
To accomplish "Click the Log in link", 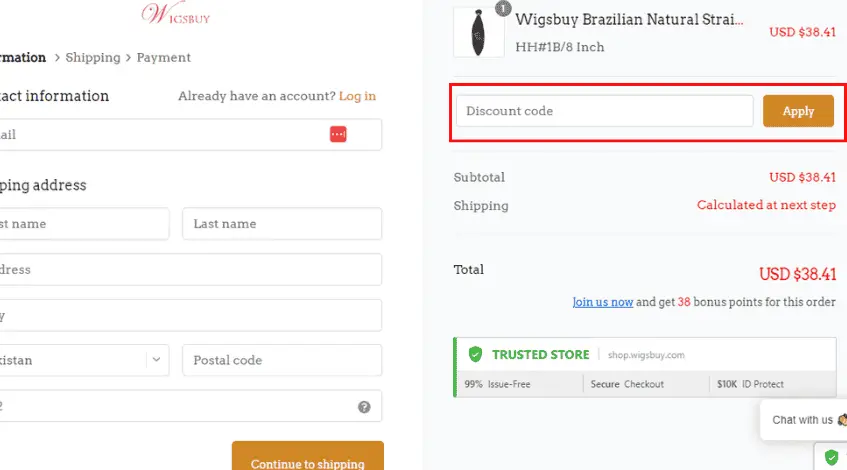I will [357, 96].
